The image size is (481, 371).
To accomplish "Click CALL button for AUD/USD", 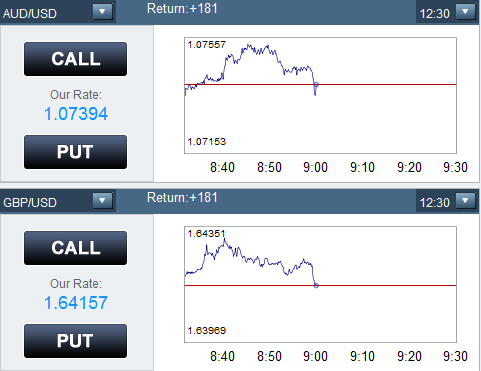I will (75, 59).
